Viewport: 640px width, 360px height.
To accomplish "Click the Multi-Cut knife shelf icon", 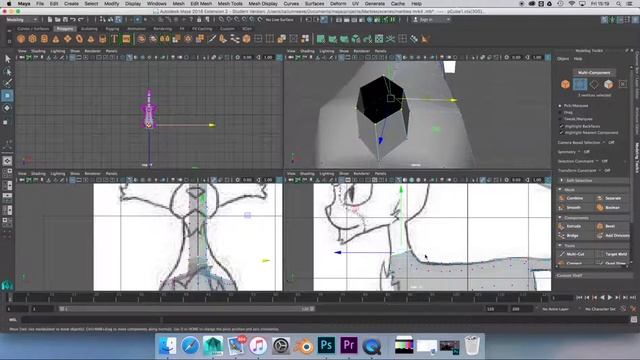I will pos(212,39).
